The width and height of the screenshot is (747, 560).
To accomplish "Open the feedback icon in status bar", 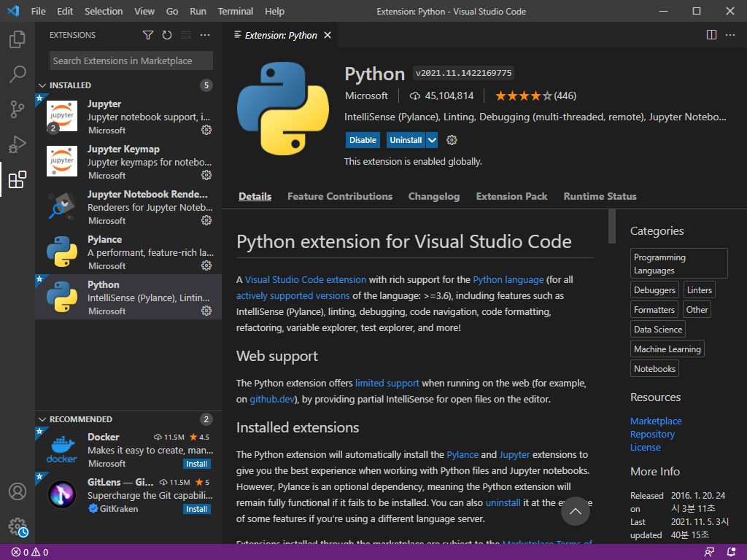I will click(709, 553).
